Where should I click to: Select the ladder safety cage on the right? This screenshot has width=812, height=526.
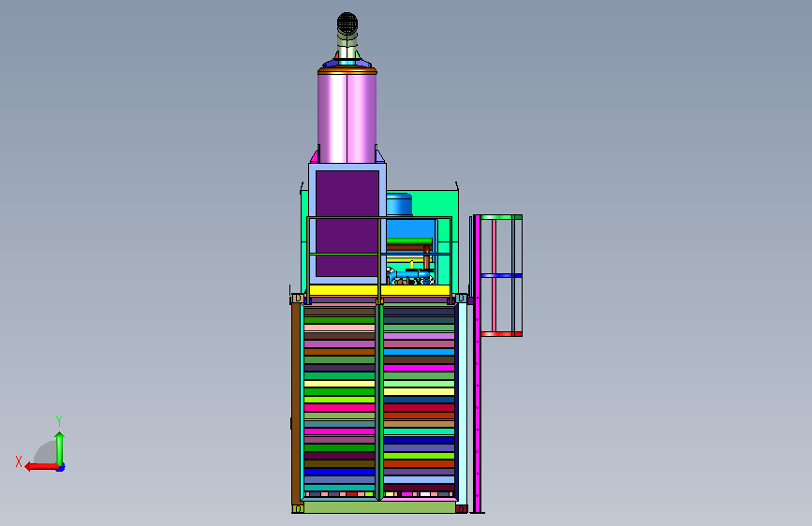coord(501,275)
